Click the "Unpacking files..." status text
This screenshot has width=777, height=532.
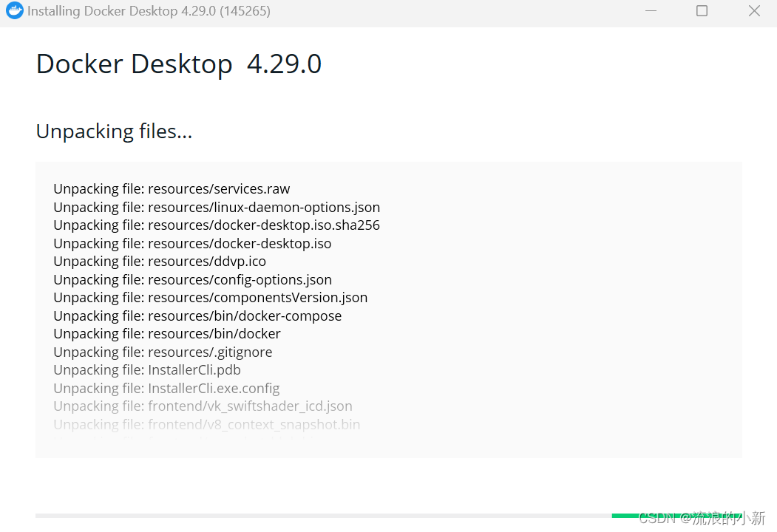coord(114,132)
